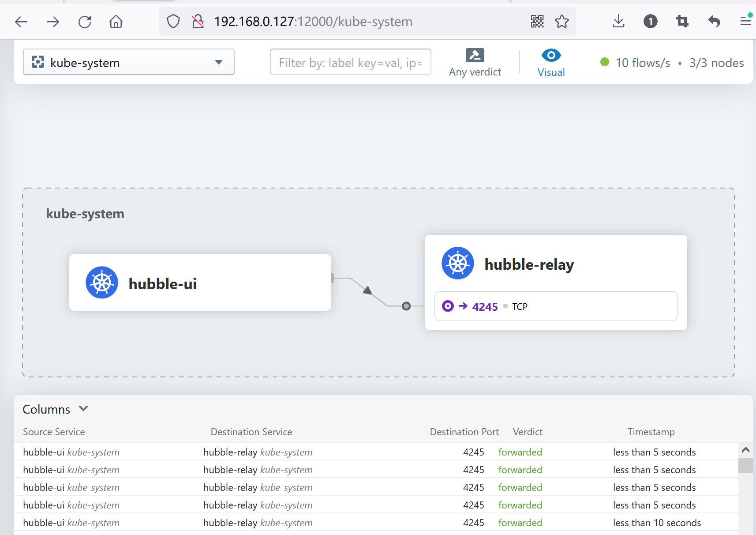Open the browser downloads icon
This screenshot has width=756, height=535.
(618, 21)
